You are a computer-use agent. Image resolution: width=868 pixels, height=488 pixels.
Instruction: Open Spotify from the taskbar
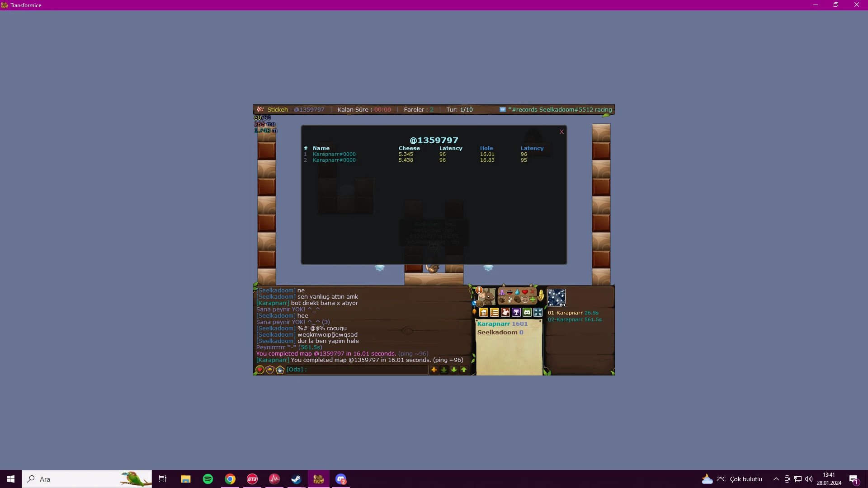[x=208, y=479]
